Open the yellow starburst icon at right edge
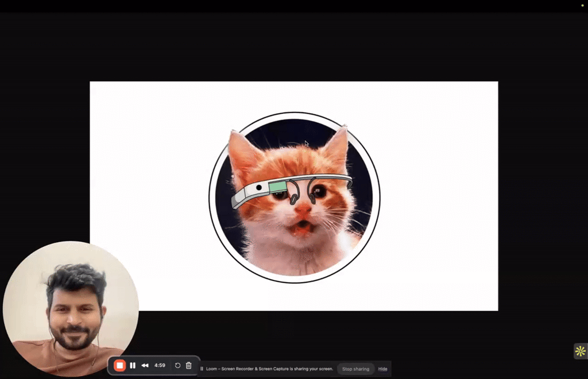The image size is (588, 379). (581, 351)
